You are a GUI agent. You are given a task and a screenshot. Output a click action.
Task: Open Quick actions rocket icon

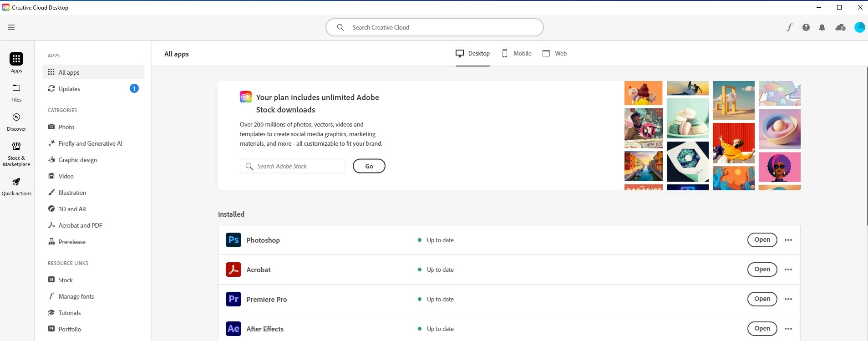pos(16,182)
